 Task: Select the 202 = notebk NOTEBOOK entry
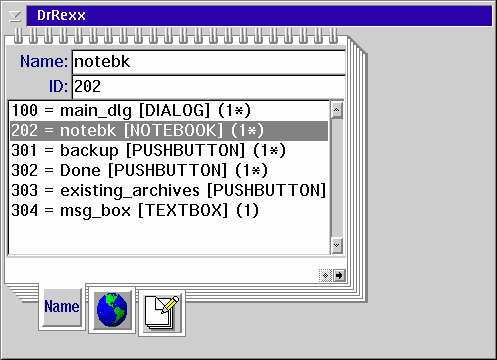click(169, 130)
